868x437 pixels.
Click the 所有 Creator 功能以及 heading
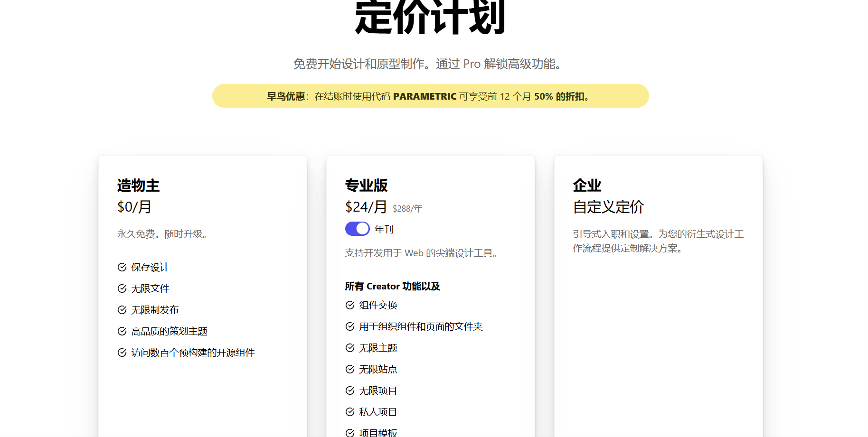(393, 286)
